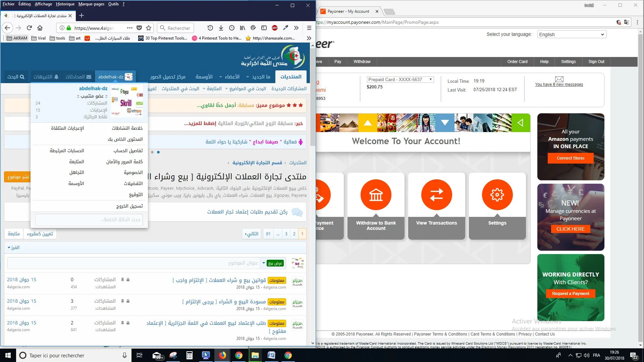Click the ColorZilla eyedropper icon
This screenshot has height=362, width=644.
285,28
